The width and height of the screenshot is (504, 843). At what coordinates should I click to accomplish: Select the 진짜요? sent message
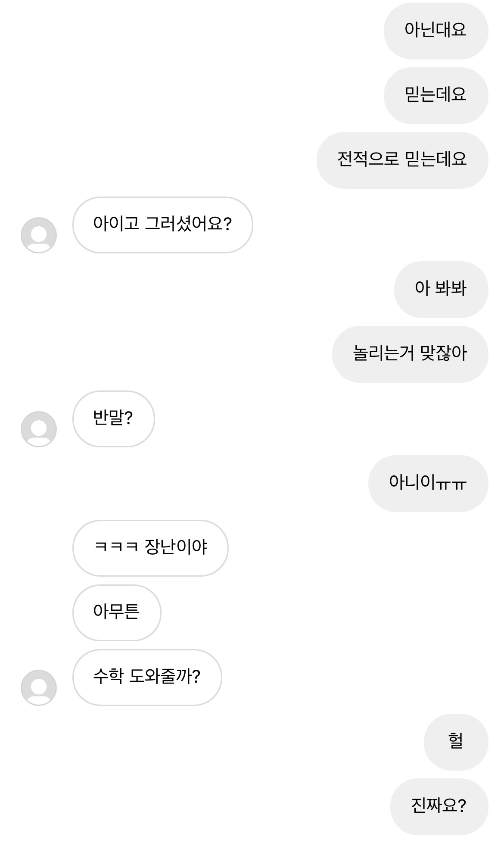(439, 806)
